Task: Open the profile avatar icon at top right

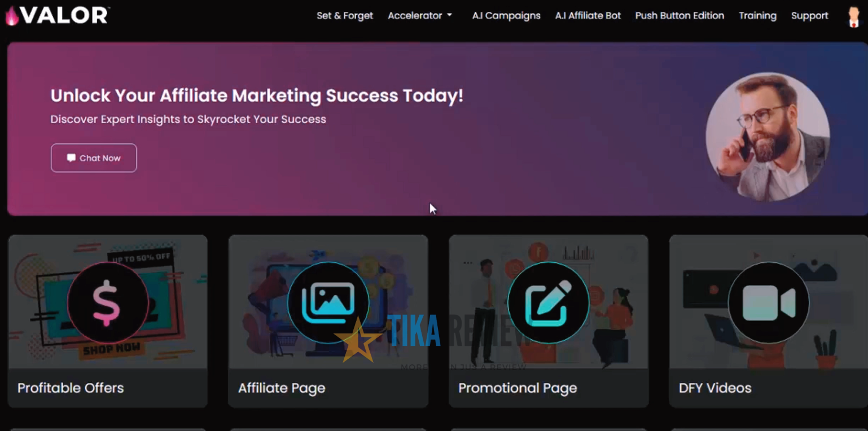Action: (853, 16)
